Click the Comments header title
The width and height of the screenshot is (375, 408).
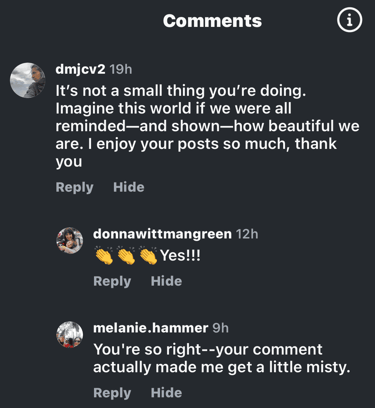212,21
